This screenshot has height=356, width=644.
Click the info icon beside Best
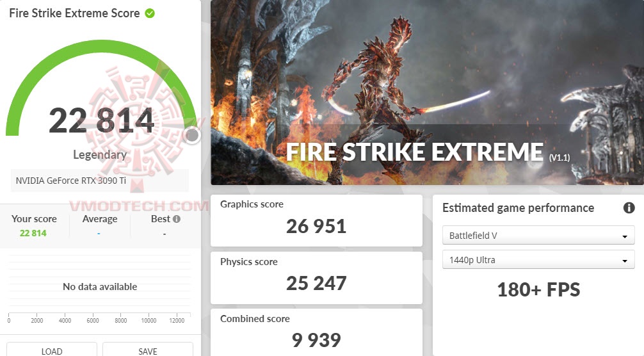(177, 219)
